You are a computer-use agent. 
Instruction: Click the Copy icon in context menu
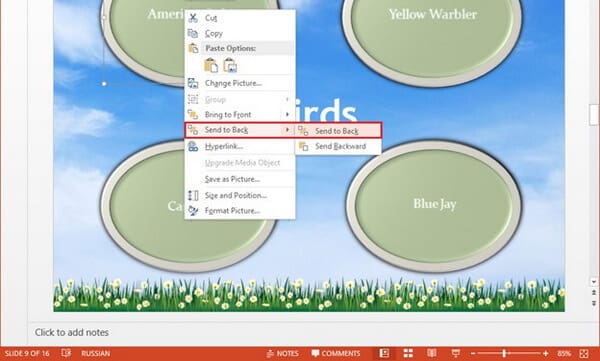[x=193, y=33]
